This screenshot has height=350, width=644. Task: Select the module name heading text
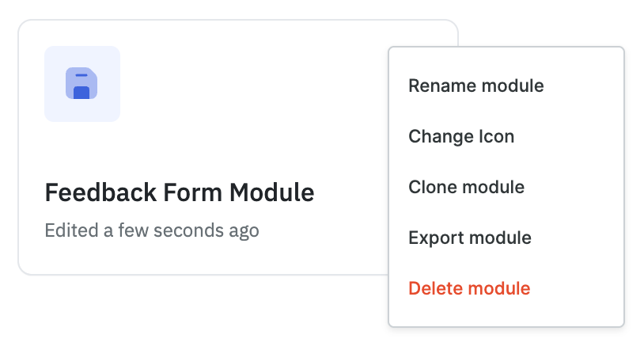pyautogui.click(x=180, y=192)
